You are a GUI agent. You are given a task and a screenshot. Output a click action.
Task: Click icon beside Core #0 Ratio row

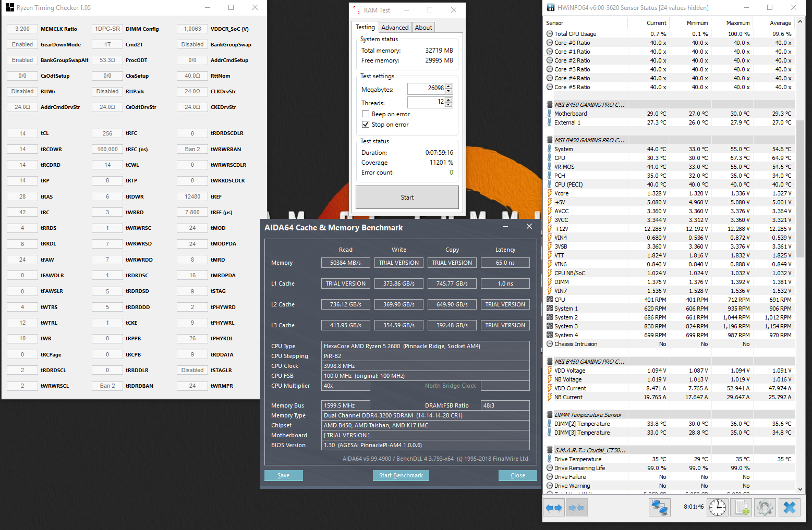point(550,43)
